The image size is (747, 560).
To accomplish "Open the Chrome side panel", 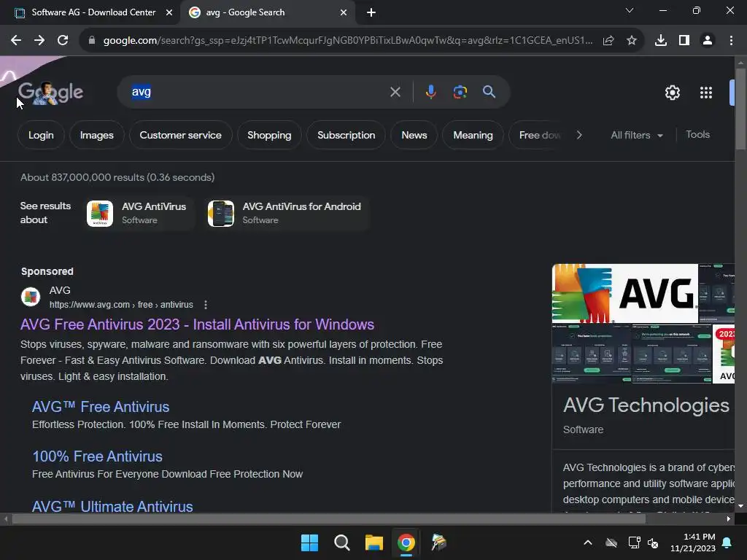I will (x=684, y=41).
